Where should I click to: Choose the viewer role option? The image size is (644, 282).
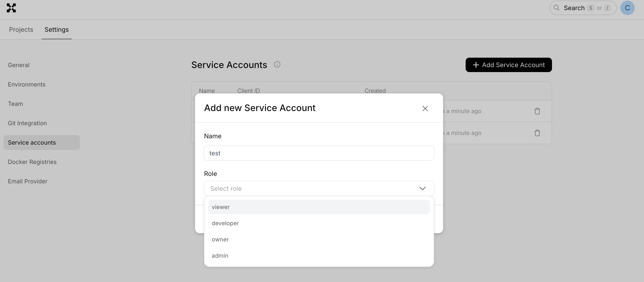tap(319, 207)
